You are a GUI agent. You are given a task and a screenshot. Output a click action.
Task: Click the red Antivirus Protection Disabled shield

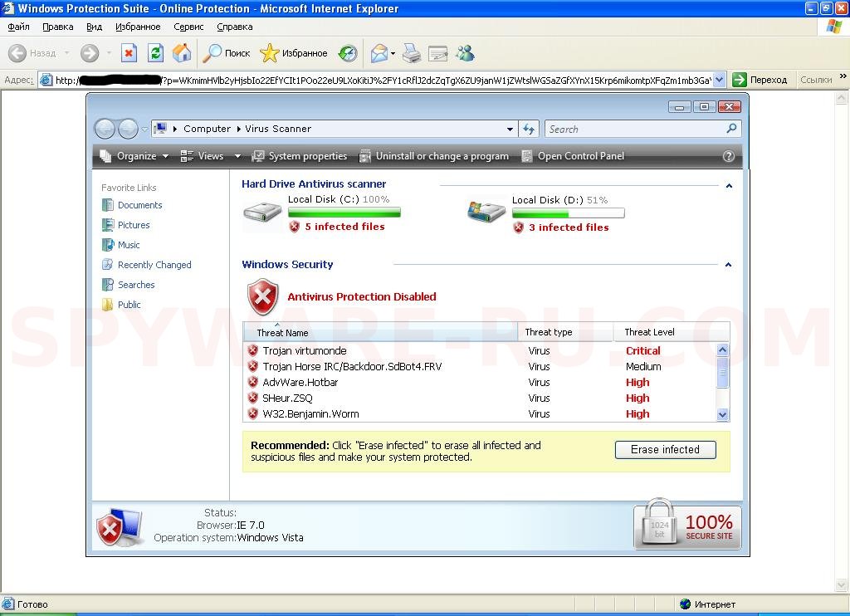[262, 296]
